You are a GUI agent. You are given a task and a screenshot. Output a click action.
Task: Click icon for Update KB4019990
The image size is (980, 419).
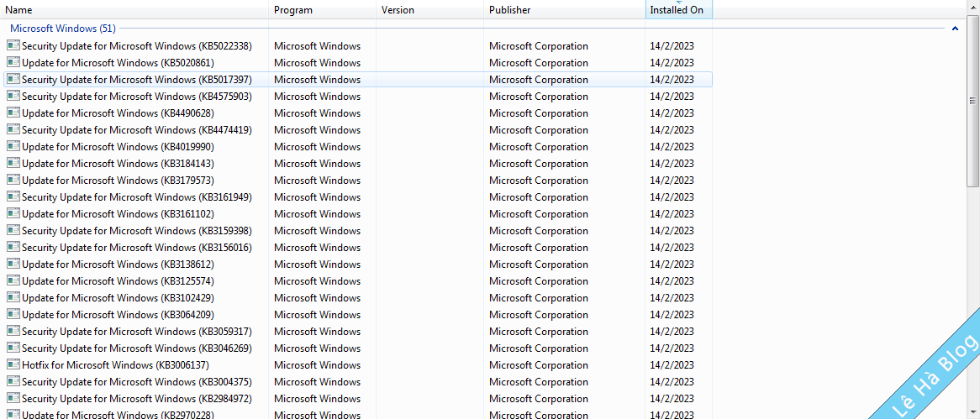point(13,146)
